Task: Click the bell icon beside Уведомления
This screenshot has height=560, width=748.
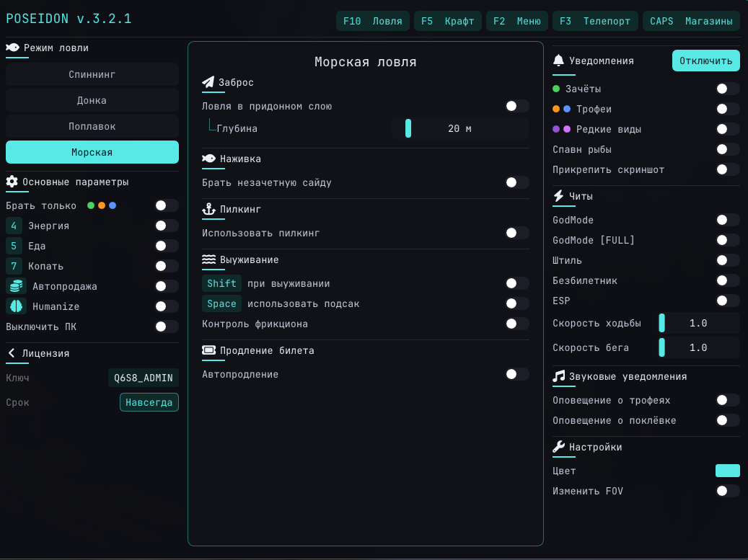Action: (558, 61)
